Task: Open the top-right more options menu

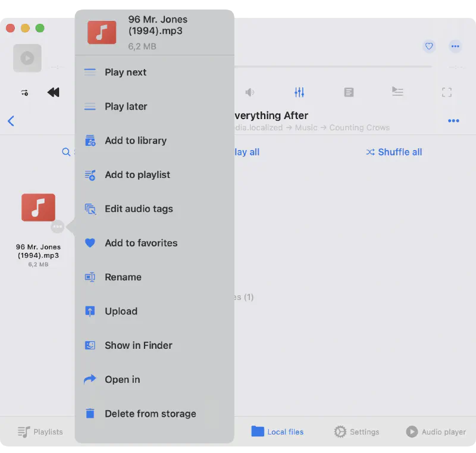Action: (x=455, y=46)
